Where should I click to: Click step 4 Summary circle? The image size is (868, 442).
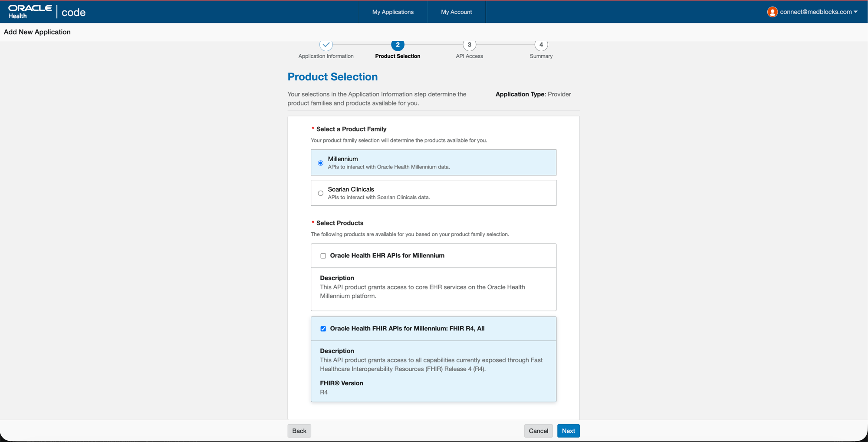[541, 44]
